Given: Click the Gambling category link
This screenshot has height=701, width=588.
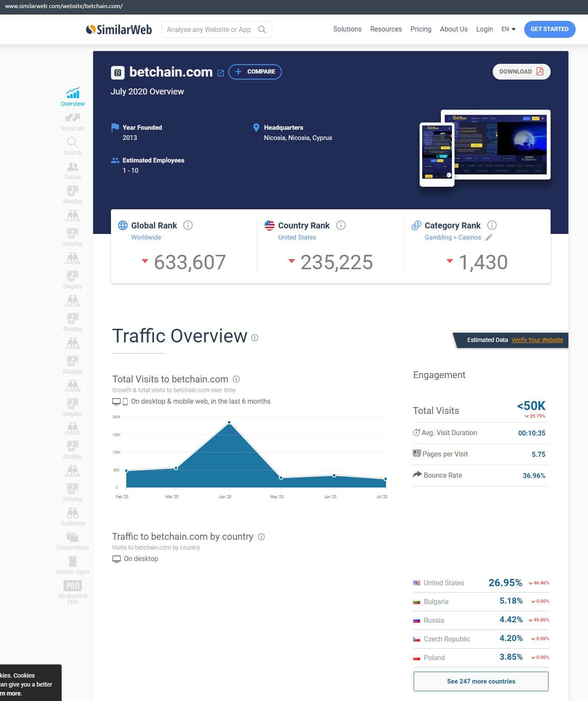Looking at the screenshot, I should pyautogui.click(x=438, y=237).
